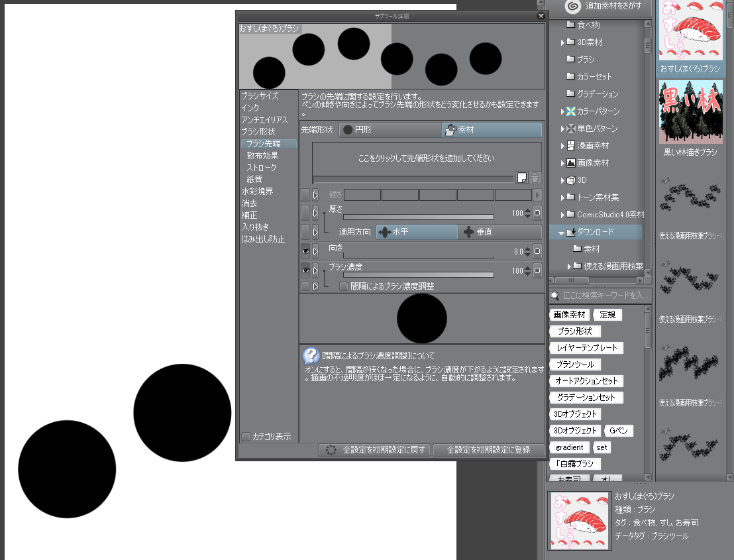Click the ブラシ濃度 slider bar
This screenshot has width=734, height=560.
tap(419, 275)
